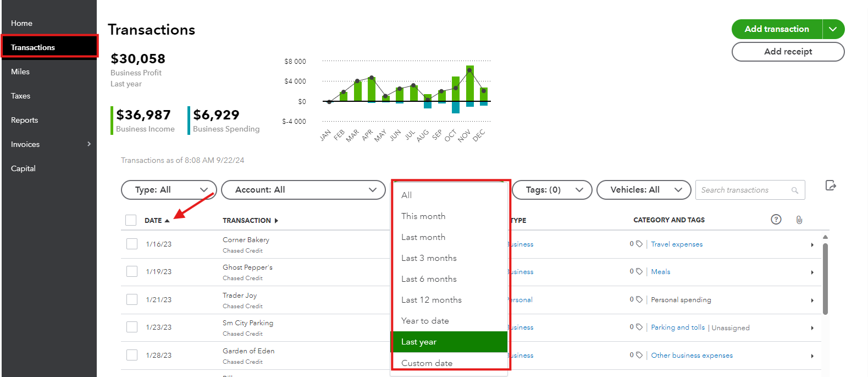This screenshot has width=868, height=377.
Task: Open the Travel expenses category link
Action: tap(677, 244)
